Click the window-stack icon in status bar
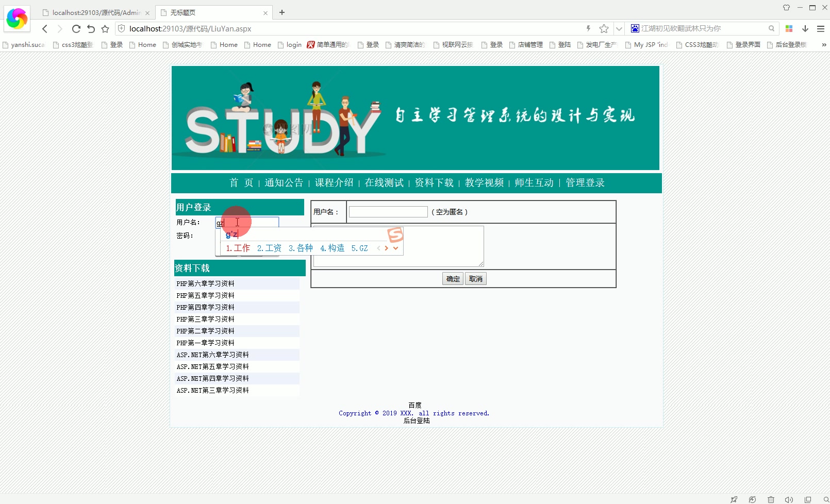 (x=808, y=499)
